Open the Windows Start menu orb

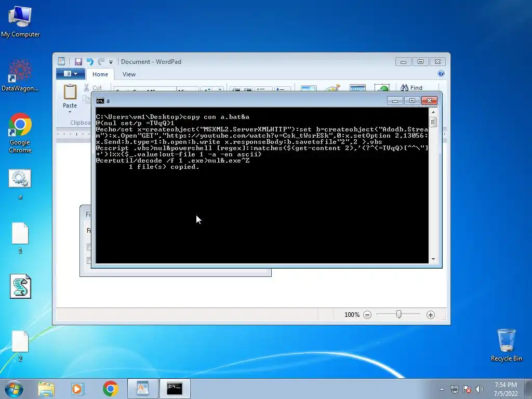(14, 389)
